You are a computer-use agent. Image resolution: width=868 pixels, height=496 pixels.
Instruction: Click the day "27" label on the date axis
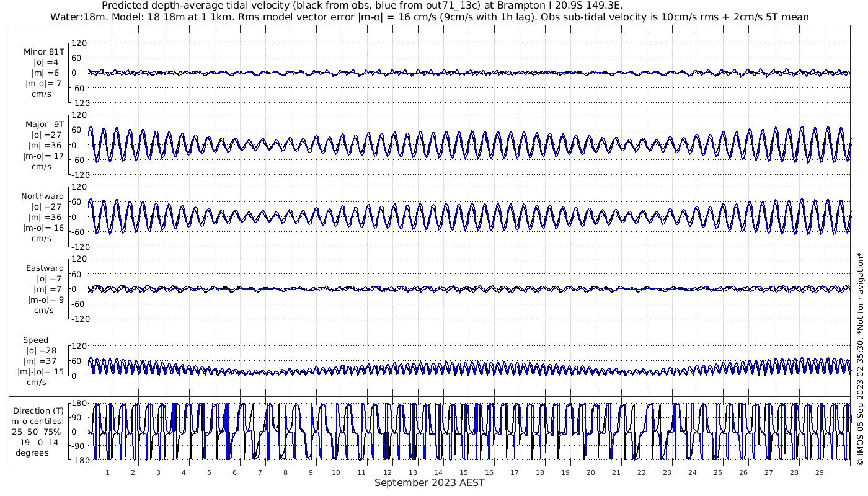769,472
